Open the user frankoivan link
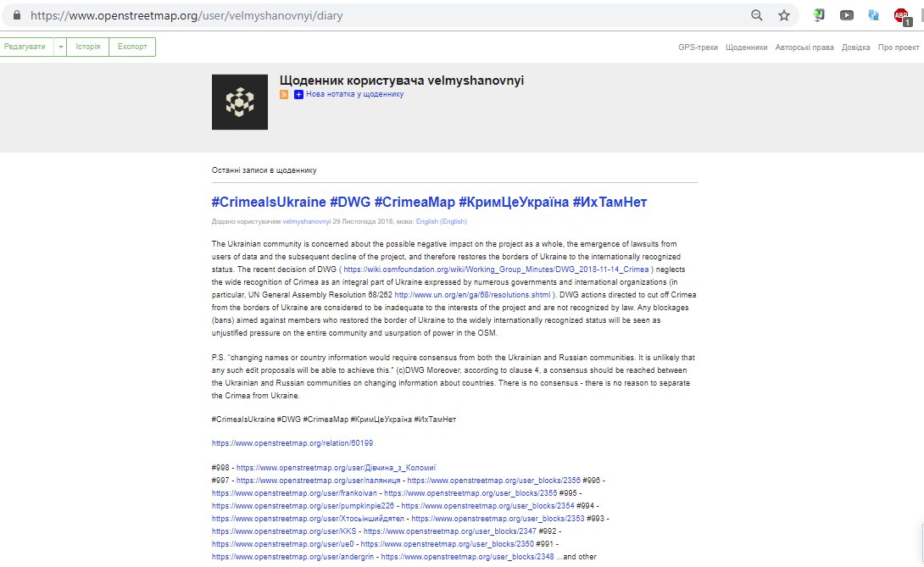 point(294,493)
